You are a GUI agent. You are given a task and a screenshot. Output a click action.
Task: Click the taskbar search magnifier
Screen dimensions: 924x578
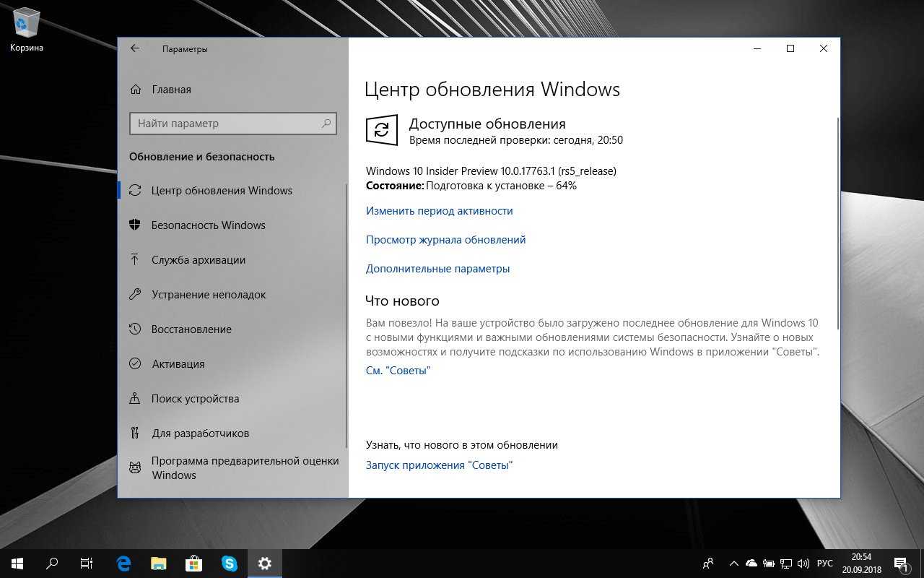click(52, 564)
